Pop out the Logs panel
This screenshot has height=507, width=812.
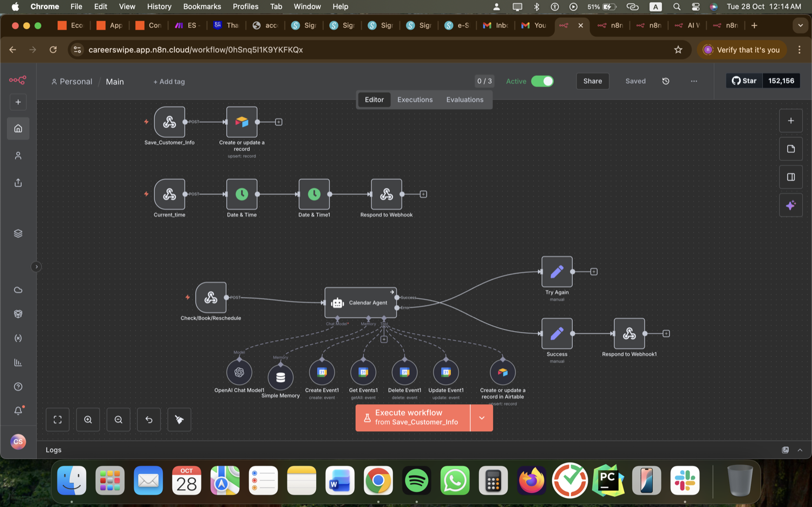[785, 450]
